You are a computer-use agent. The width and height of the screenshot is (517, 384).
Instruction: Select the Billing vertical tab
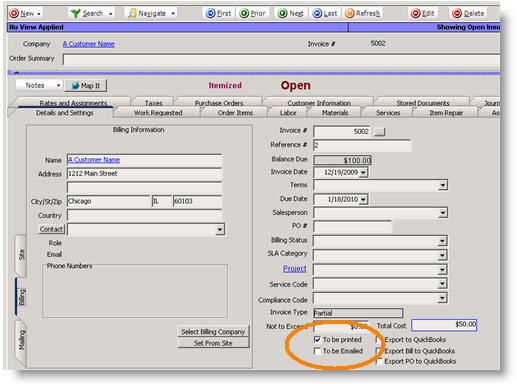tap(21, 297)
